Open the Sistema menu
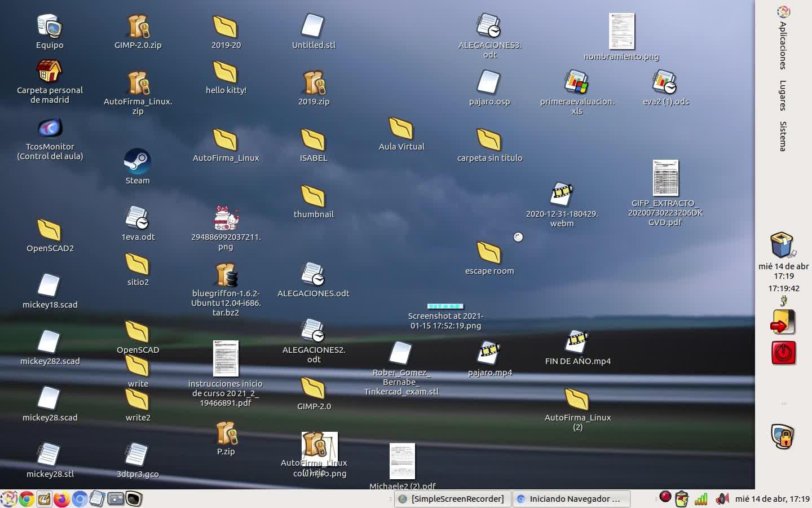 tap(783, 136)
